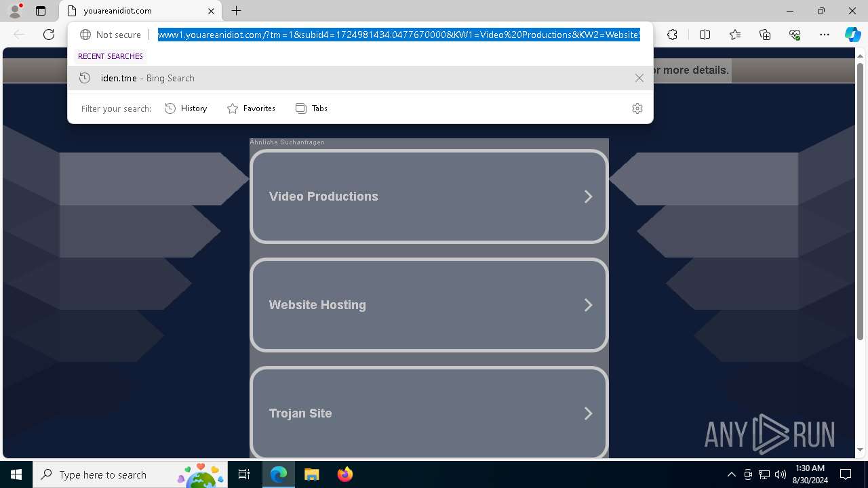
Task: Open the volume speaker tray icon
Action: click(x=781, y=474)
